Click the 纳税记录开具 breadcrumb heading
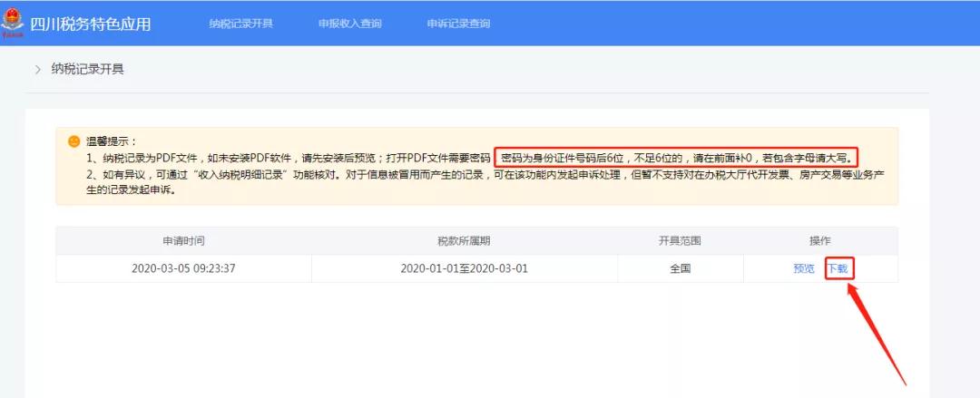980x398 pixels. point(87,69)
